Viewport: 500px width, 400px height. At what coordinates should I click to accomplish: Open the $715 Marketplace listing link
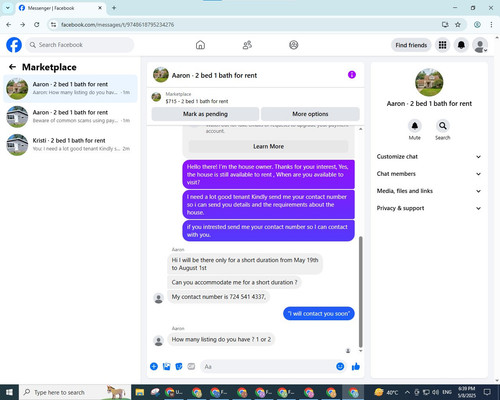click(197, 101)
